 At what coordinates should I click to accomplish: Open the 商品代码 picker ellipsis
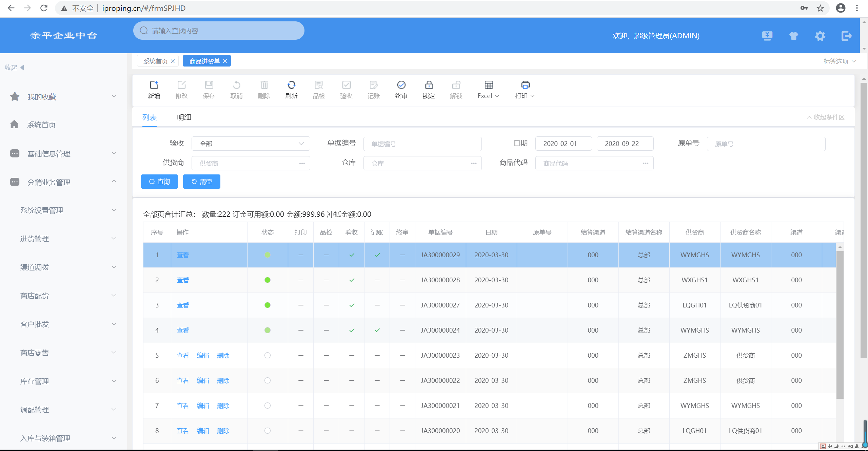646,163
